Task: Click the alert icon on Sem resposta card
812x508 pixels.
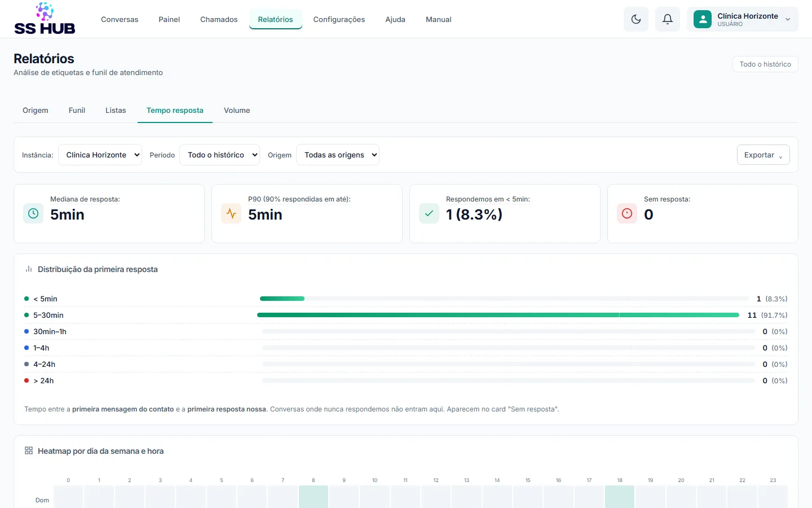Action: (x=627, y=213)
